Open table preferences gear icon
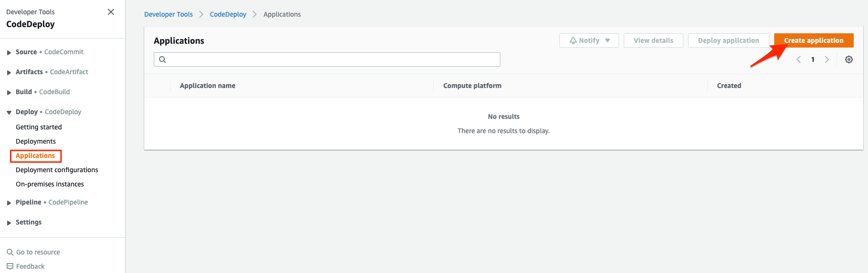The width and height of the screenshot is (868, 273). point(848,59)
